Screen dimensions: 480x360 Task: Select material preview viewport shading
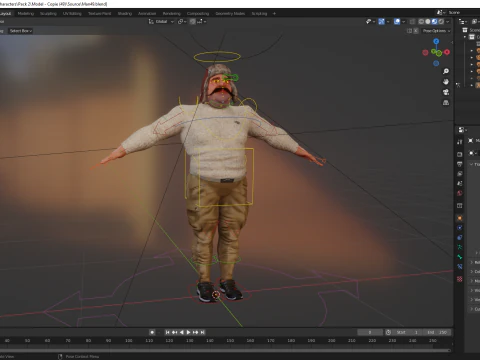[434, 21]
